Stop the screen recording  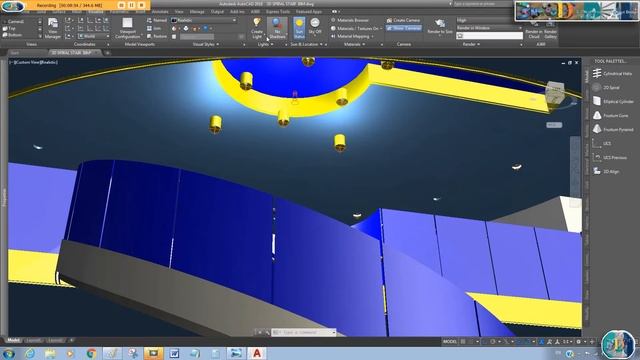pos(141,5)
